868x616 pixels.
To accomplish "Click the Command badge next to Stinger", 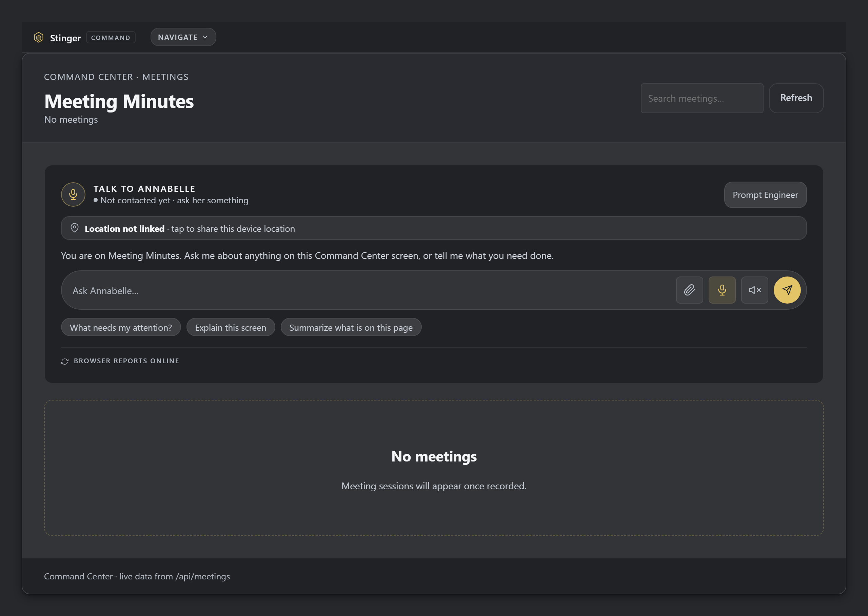I will (111, 38).
